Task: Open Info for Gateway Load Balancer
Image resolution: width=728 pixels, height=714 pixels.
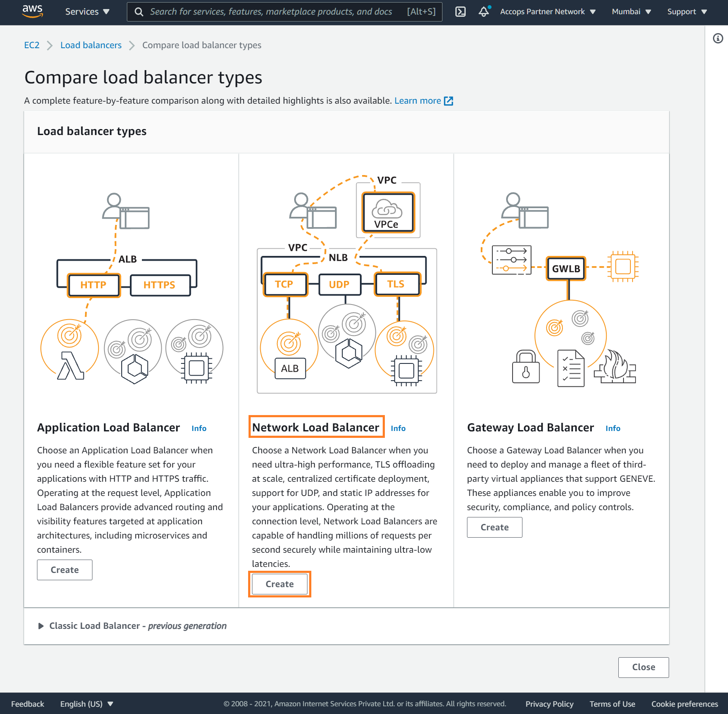Action: tap(613, 428)
